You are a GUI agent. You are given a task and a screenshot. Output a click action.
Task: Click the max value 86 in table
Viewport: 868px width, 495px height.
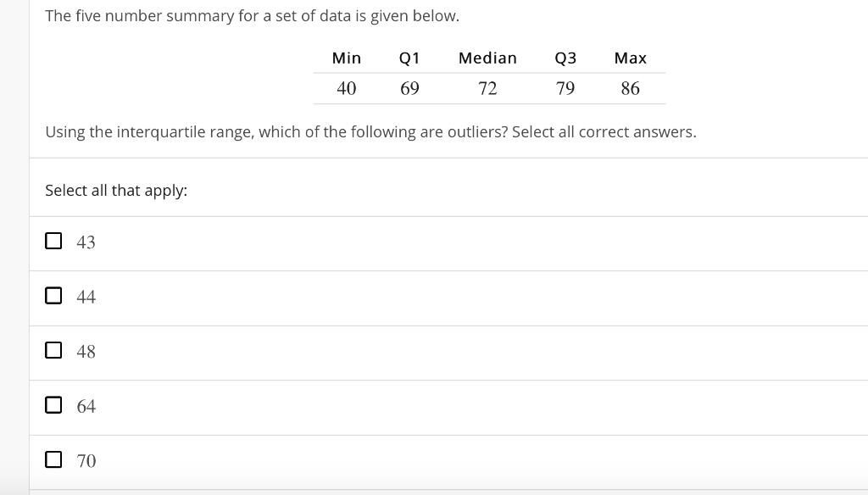pyautogui.click(x=631, y=89)
